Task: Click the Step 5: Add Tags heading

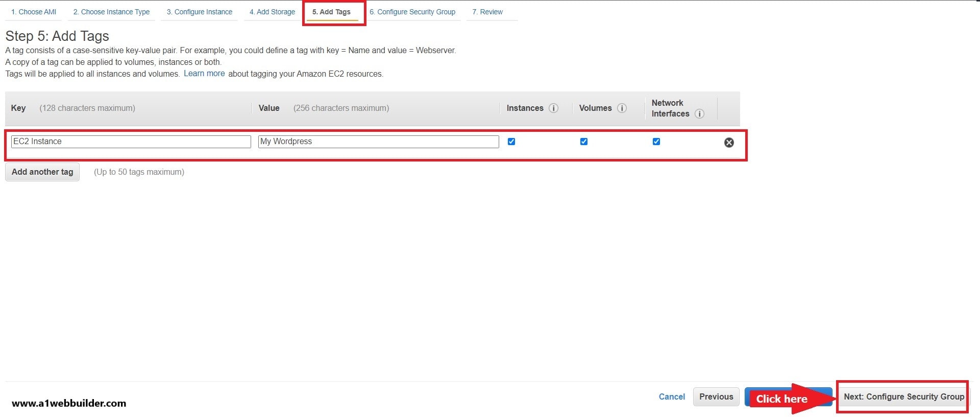Action: [57, 36]
